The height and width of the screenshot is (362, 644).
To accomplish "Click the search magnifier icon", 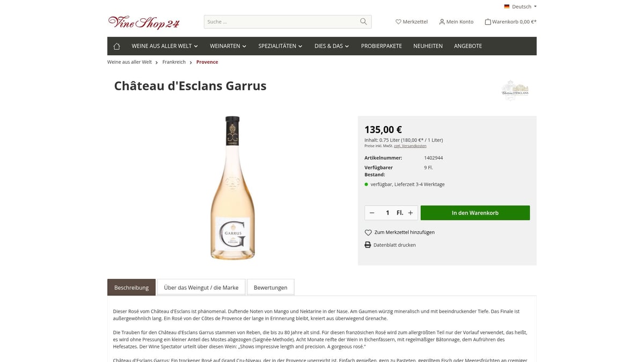I will pos(363,21).
